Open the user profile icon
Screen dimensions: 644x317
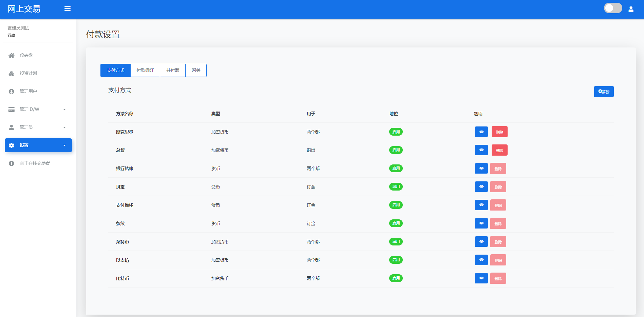click(631, 9)
